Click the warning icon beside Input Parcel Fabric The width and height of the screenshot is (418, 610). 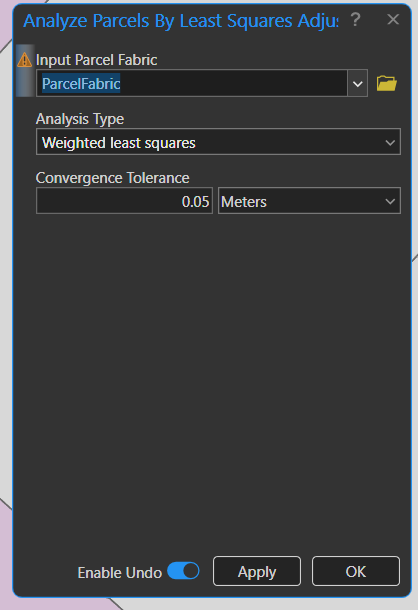tap(25, 60)
